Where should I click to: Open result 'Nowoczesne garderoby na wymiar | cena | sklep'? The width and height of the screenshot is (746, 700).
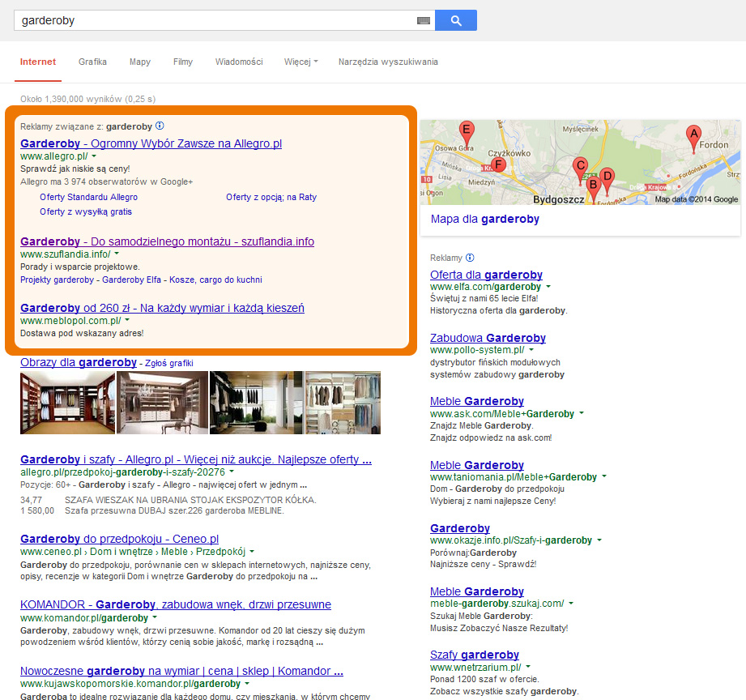[181, 671]
